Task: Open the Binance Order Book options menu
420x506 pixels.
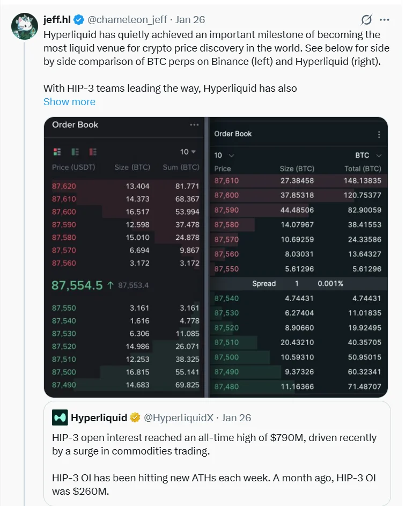Action: pyautogui.click(x=194, y=125)
